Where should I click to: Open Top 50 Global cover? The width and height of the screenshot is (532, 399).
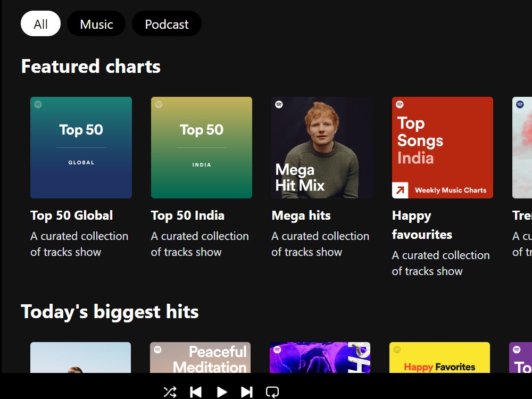tap(81, 147)
